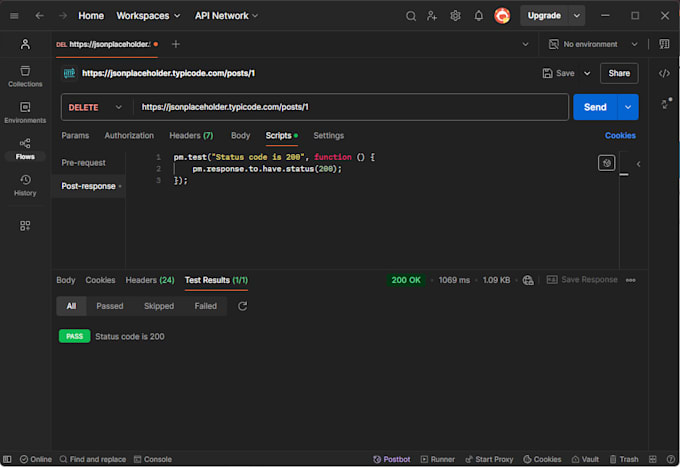Click the Share button

point(619,73)
